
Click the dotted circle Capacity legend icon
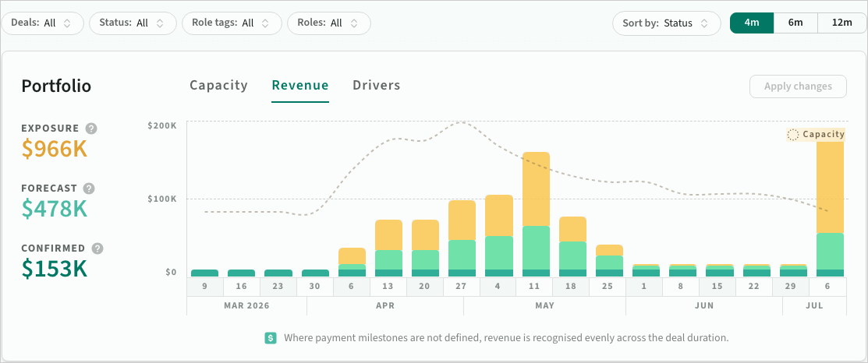(793, 135)
